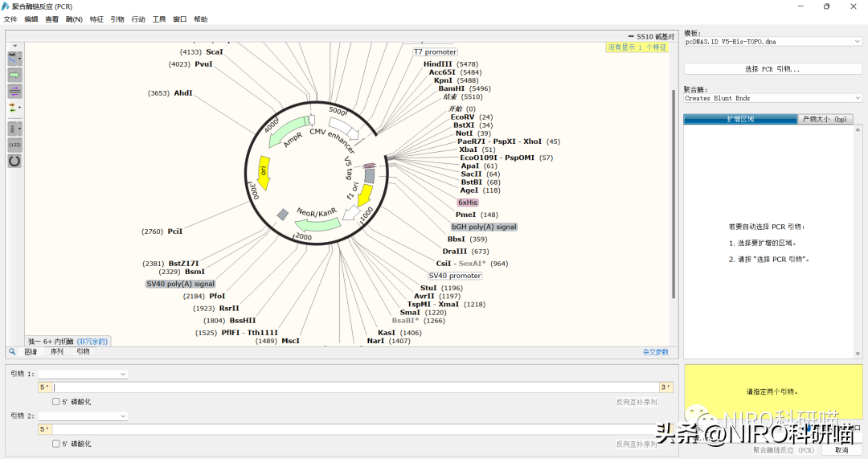Click the circular topology icon
The width and height of the screenshot is (868, 459).
[14, 161]
